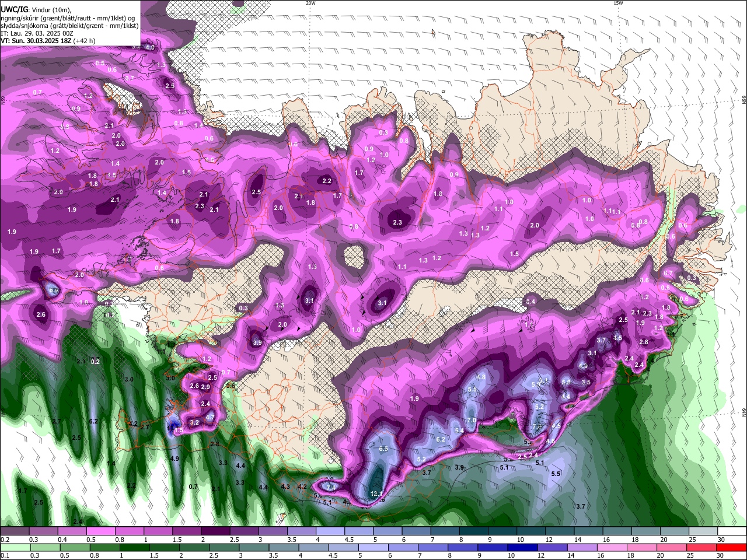Click the '0.1' label on the lower scale
The height and width of the screenshot is (560, 747).
coord(5,555)
